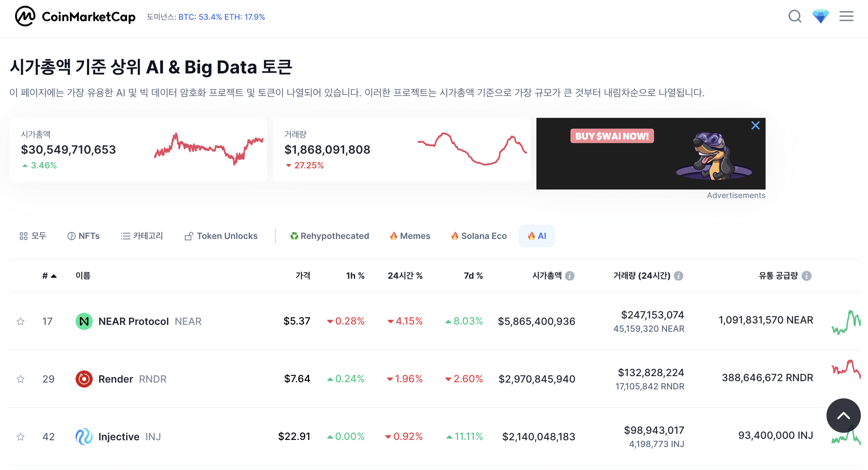Click the BTC: 53.4% dominance link
The width and height of the screenshot is (868, 470).
coord(200,17)
